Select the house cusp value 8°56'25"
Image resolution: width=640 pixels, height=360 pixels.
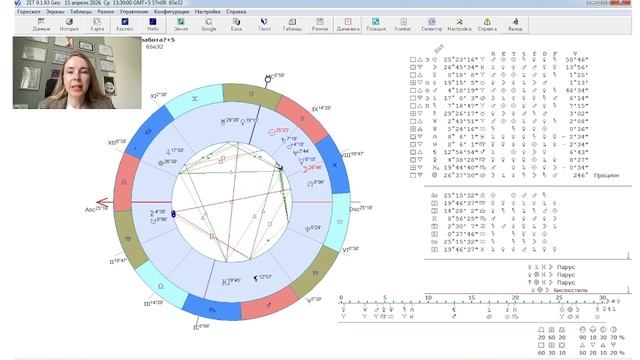coord(464,219)
